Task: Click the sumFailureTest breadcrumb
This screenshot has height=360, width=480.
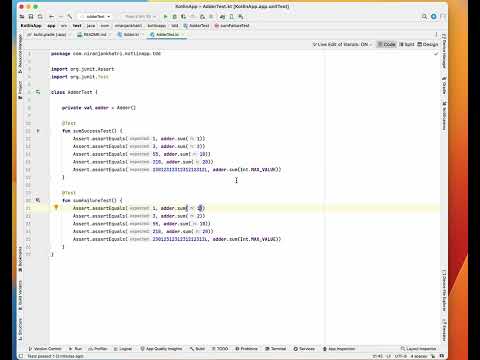Action: pos(232,26)
